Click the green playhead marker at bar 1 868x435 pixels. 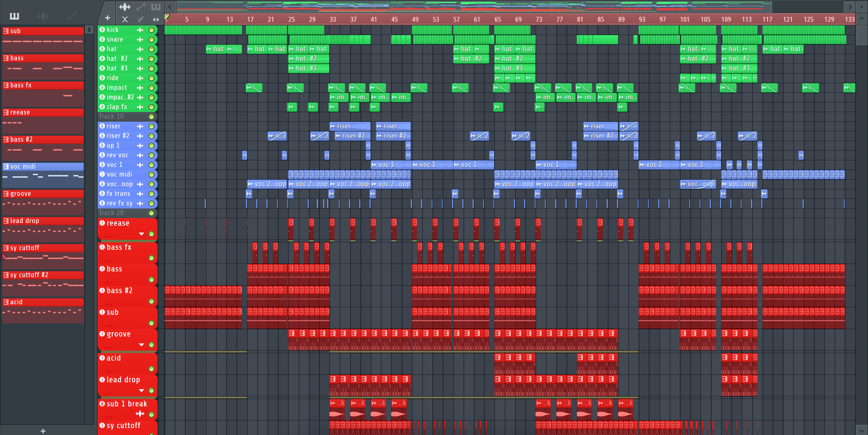tap(167, 17)
